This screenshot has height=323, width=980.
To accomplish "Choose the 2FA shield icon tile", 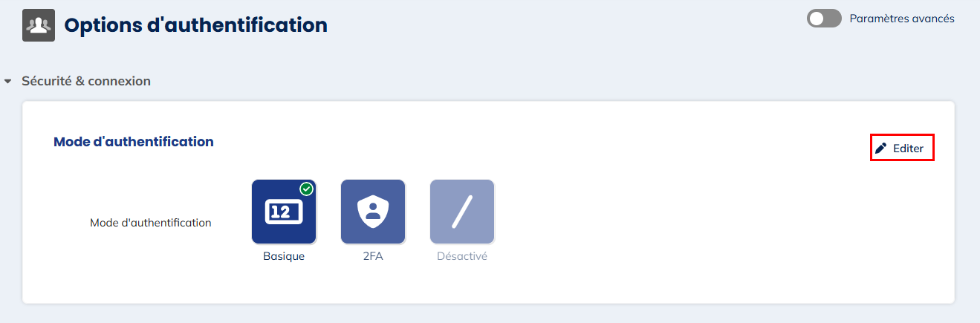I will click(x=373, y=212).
